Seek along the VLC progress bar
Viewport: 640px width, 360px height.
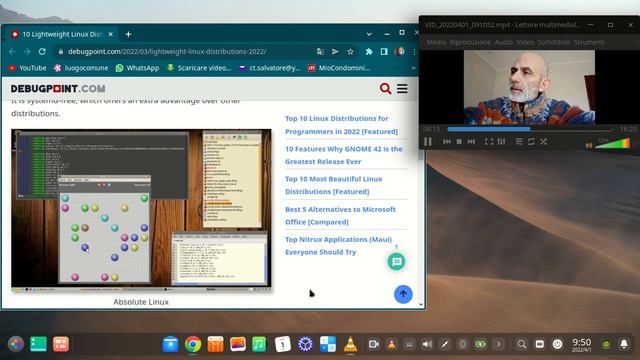[x=530, y=129]
